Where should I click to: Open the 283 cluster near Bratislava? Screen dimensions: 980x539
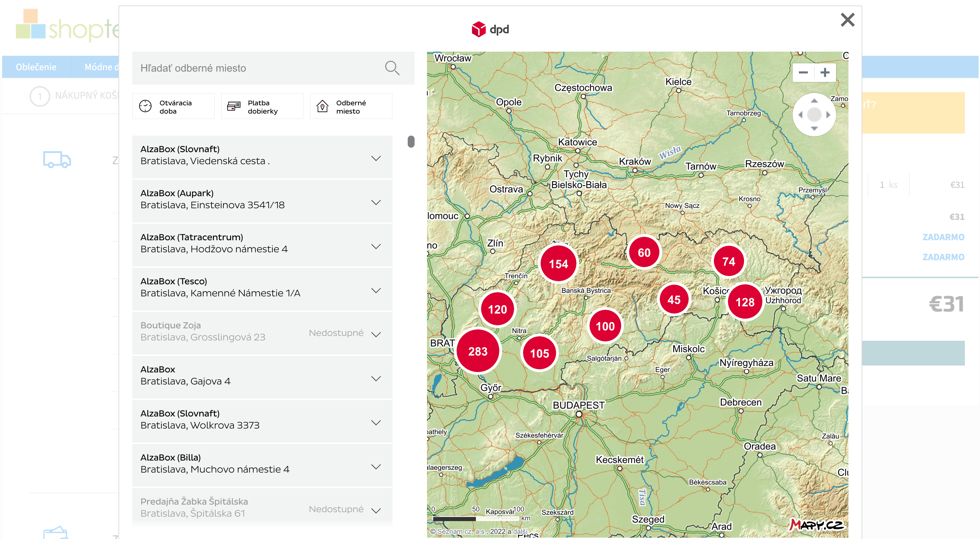(x=478, y=351)
